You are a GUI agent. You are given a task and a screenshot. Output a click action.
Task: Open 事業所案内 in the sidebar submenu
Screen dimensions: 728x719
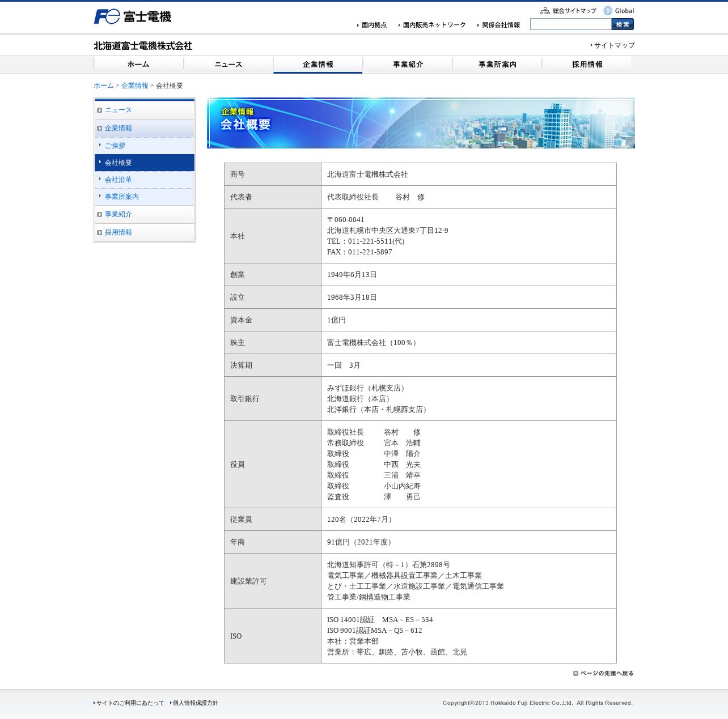pyautogui.click(x=145, y=197)
